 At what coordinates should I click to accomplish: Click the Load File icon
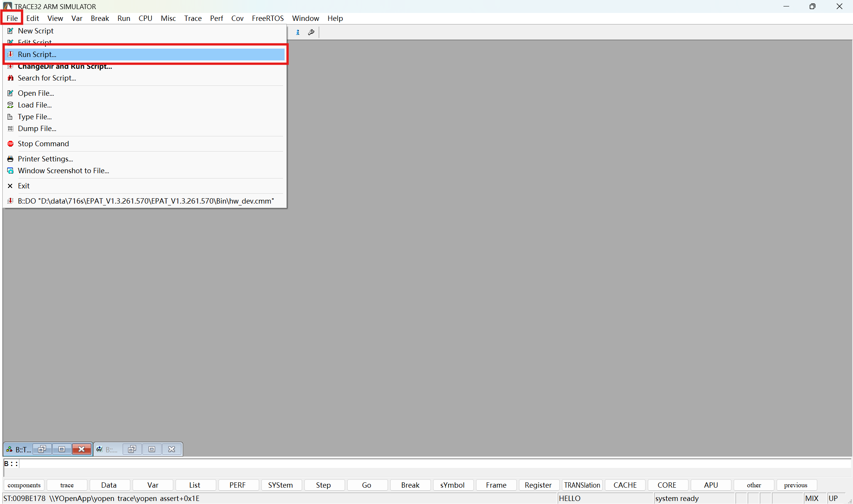click(10, 105)
